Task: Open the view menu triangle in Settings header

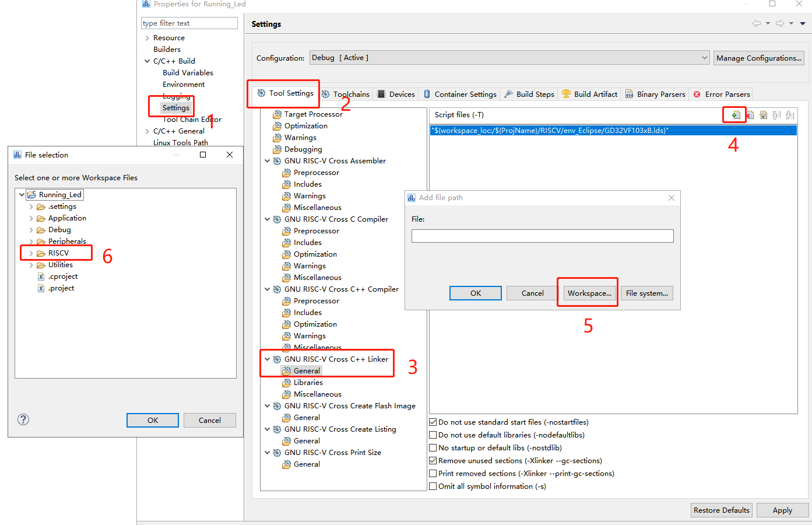Action: [803, 24]
